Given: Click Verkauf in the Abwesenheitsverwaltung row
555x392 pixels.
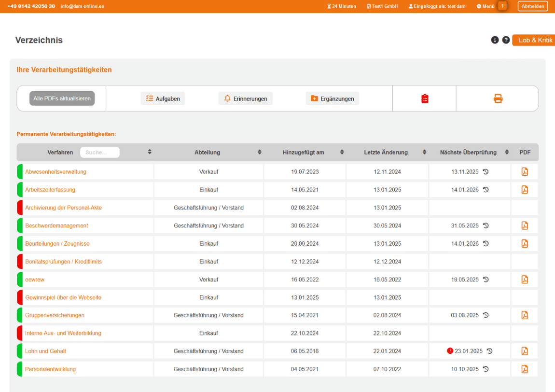Looking at the screenshot, I should pyautogui.click(x=209, y=172).
